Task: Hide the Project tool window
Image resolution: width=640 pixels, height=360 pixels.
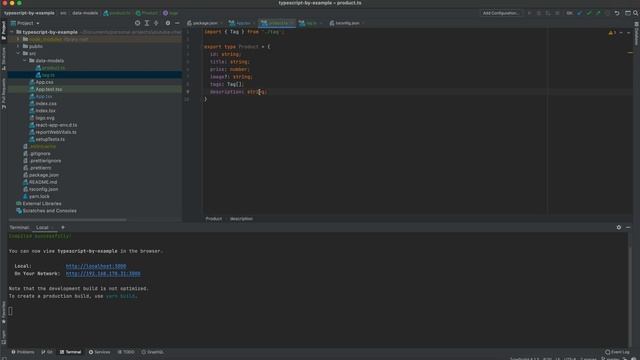Action: 177,23
